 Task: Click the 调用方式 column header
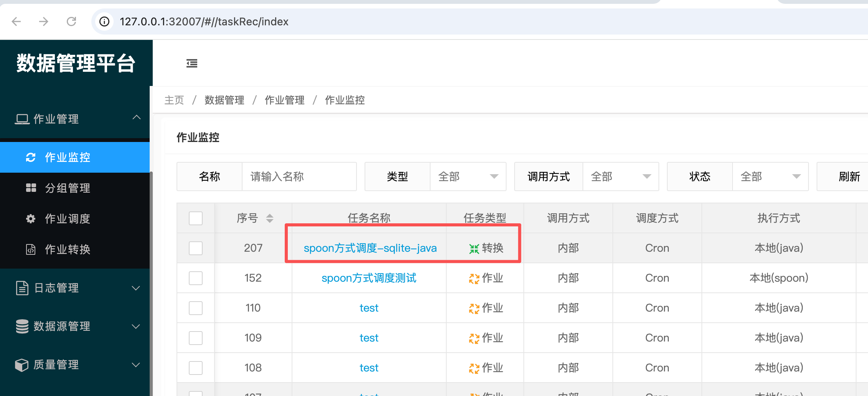568,218
